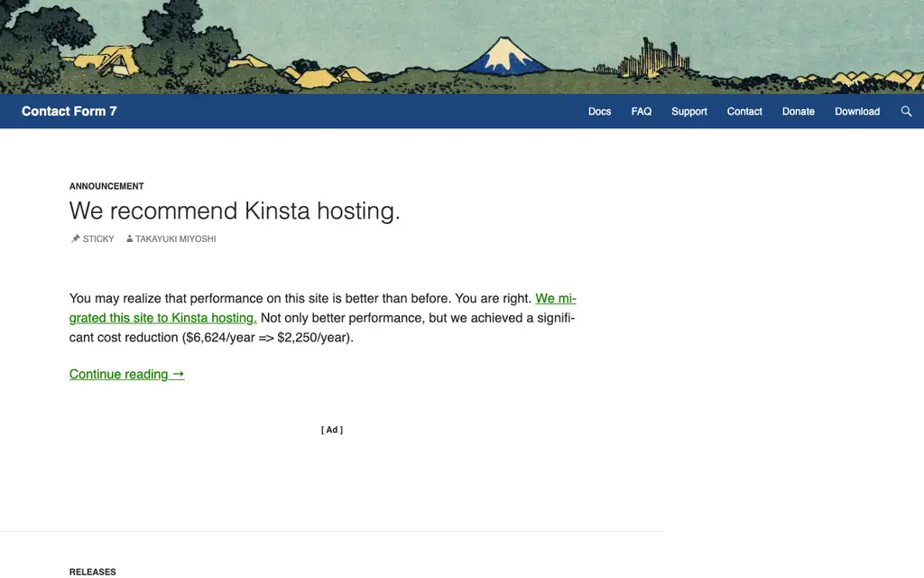Open the Support menu item
Image resolution: width=924 pixels, height=578 pixels.
[x=688, y=111]
